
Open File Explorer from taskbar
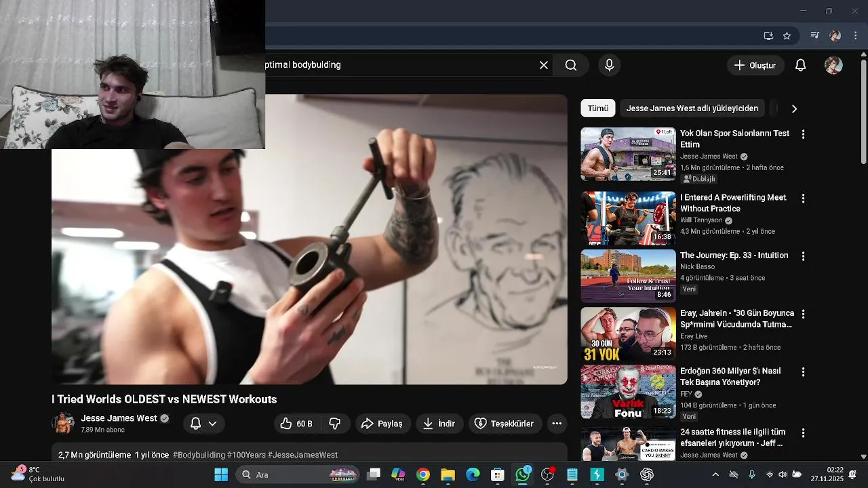coord(448,474)
